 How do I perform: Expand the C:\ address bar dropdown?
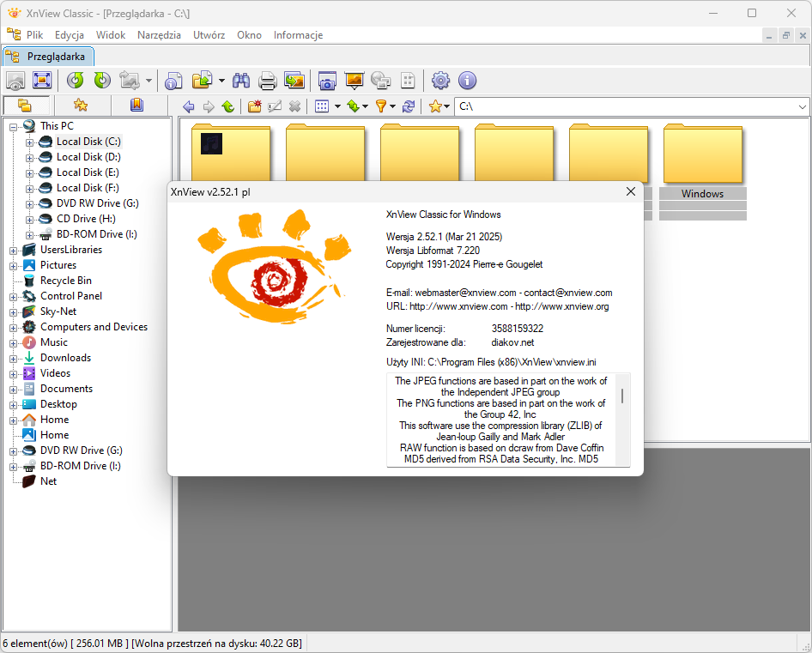click(803, 106)
